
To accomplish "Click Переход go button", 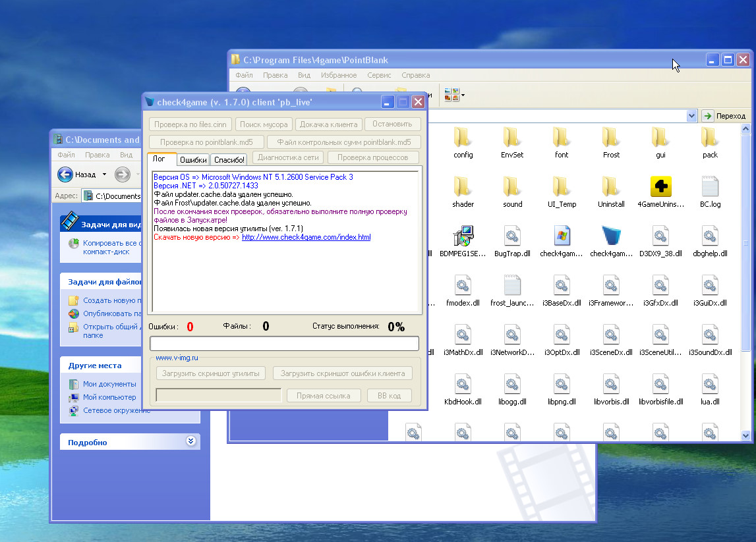I will coord(724,116).
